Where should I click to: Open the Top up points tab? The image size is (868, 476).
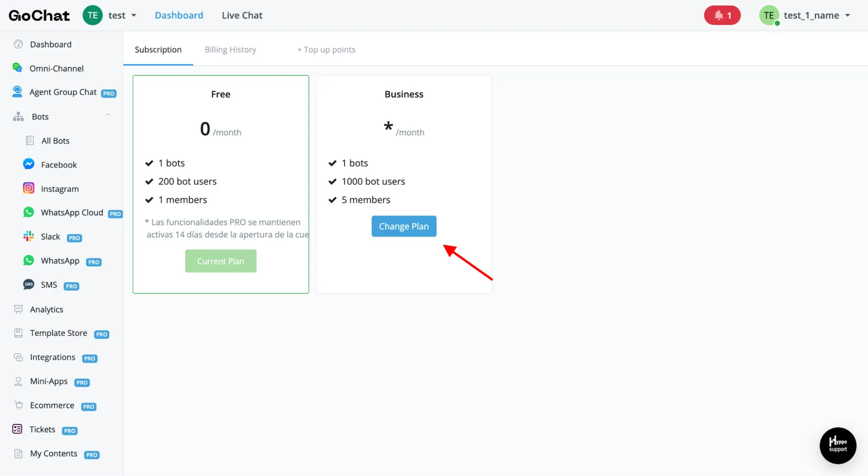coord(326,50)
